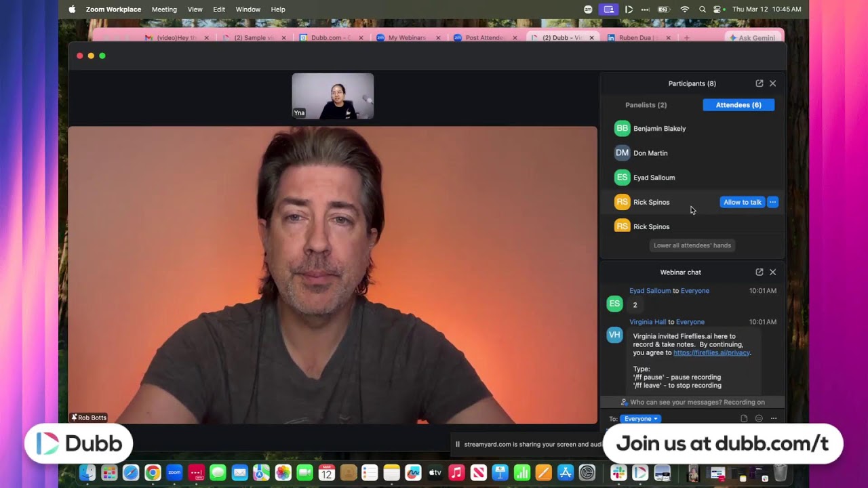This screenshot has height=488, width=868.
Task: Switch to the Panelists (2) tab
Action: point(646,105)
